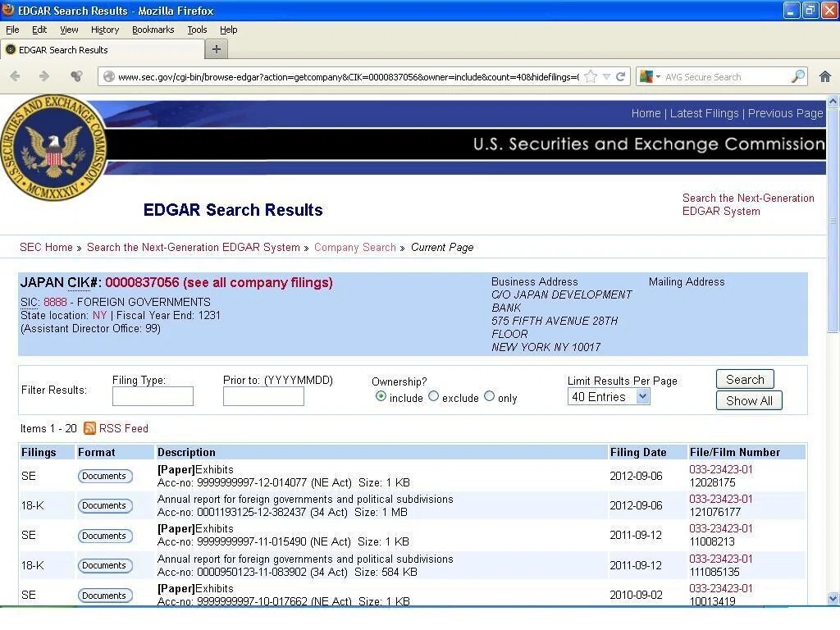Click the vertical scrollbar thumb

(833, 220)
